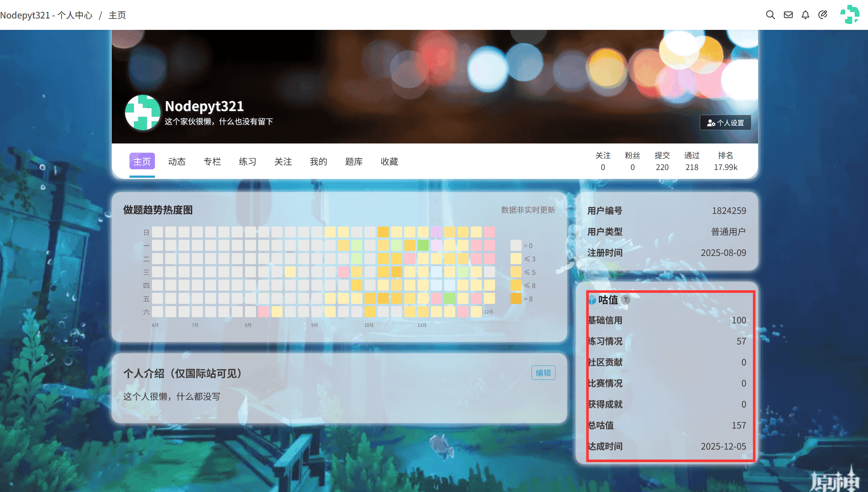This screenshot has height=492, width=868.
Task: Select the 题库 tab
Action: pos(354,162)
